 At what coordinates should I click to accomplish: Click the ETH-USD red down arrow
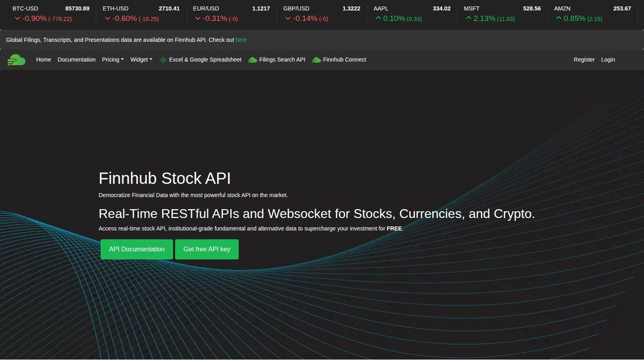click(x=107, y=19)
